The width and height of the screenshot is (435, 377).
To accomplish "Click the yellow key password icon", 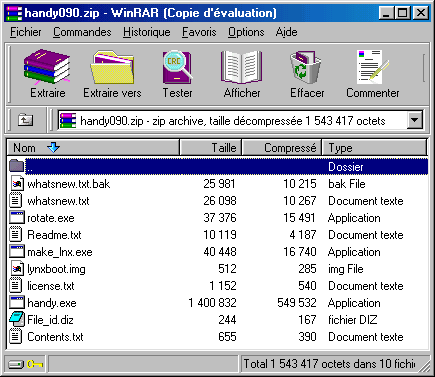I will click(x=35, y=364).
